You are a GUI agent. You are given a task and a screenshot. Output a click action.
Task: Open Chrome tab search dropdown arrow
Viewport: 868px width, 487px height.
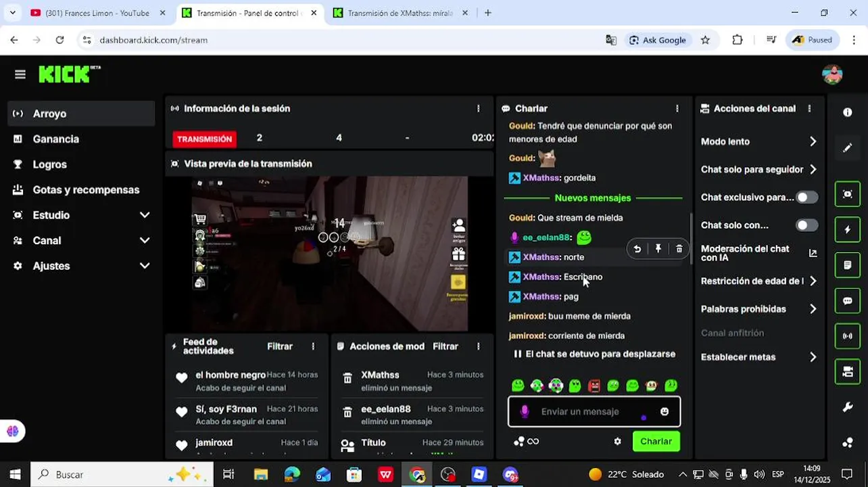click(x=12, y=13)
